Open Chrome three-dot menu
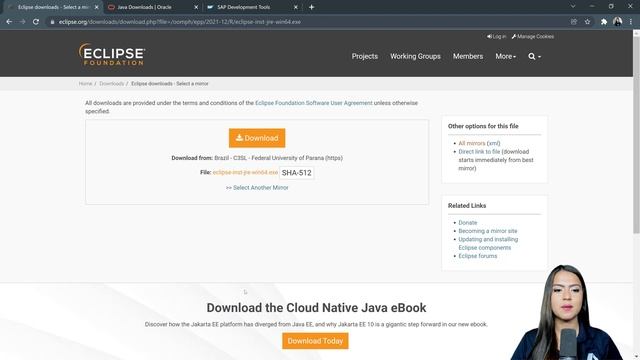This screenshot has width=640, height=360. pos(631,22)
